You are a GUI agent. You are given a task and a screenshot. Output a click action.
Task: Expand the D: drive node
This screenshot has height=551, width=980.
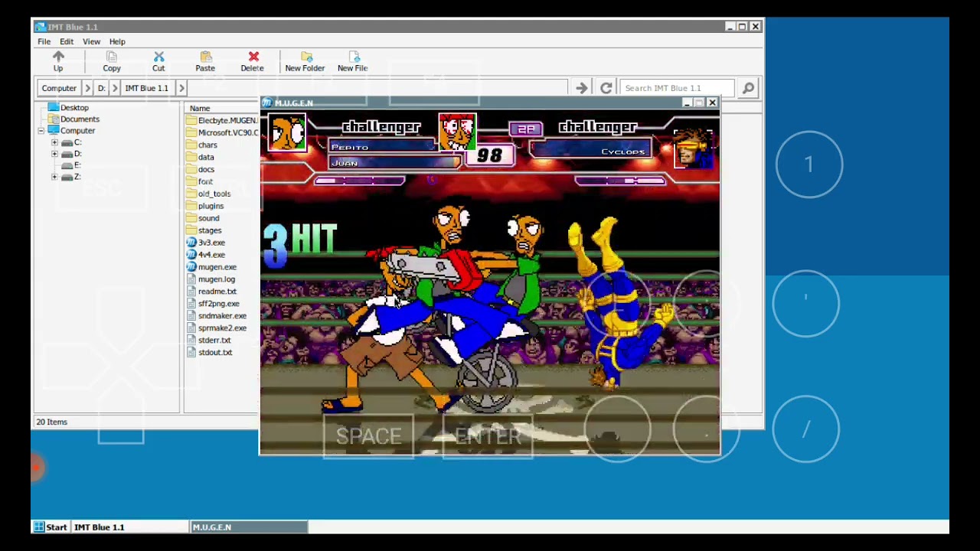pyautogui.click(x=54, y=154)
